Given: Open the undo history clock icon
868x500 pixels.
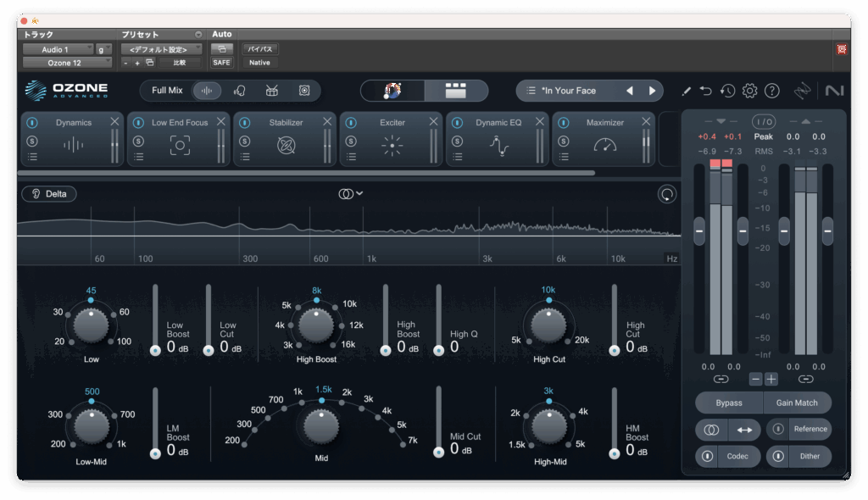Looking at the screenshot, I should click(x=727, y=91).
